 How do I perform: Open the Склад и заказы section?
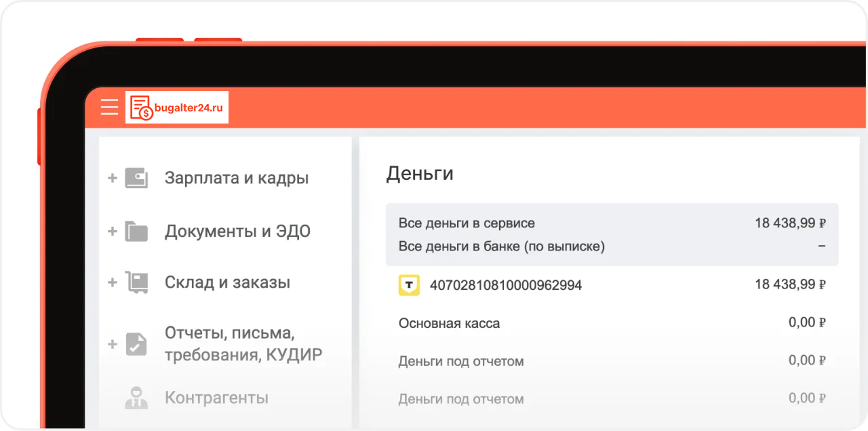pyautogui.click(x=227, y=283)
